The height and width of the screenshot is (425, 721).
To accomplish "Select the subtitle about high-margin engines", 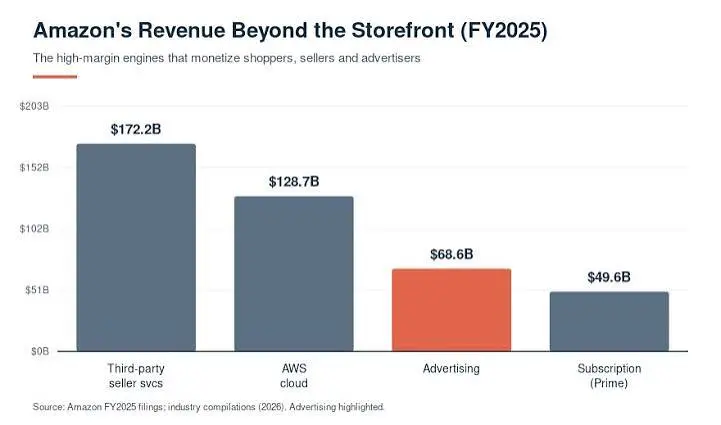I will pyautogui.click(x=227, y=58).
